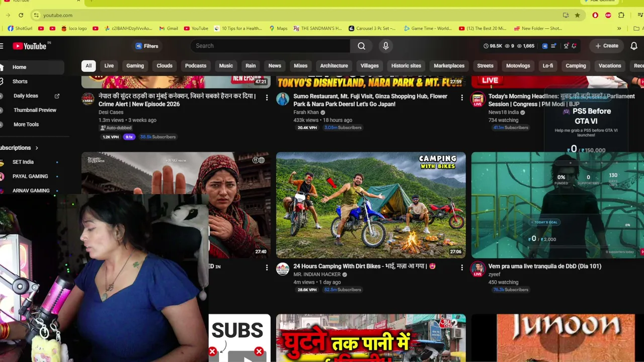Click the YouTube search input field
This screenshot has width=644, height=362.
tap(270, 46)
